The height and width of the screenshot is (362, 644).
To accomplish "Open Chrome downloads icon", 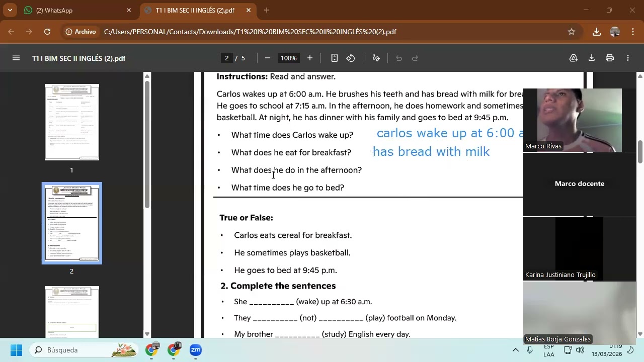I will pyautogui.click(x=597, y=32).
